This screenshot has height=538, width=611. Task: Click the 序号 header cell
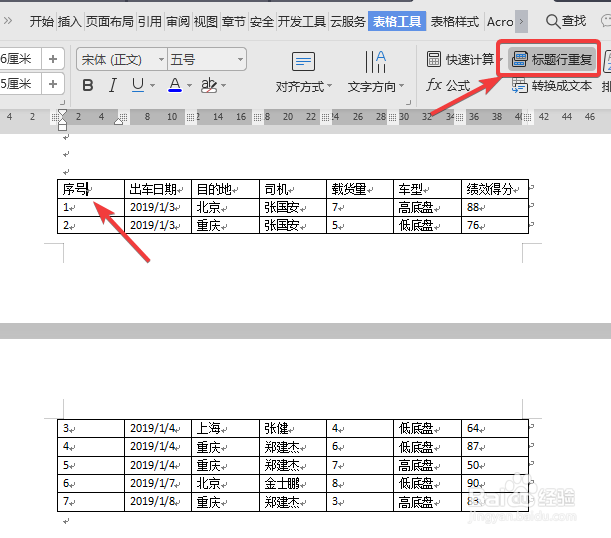point(91,189)
